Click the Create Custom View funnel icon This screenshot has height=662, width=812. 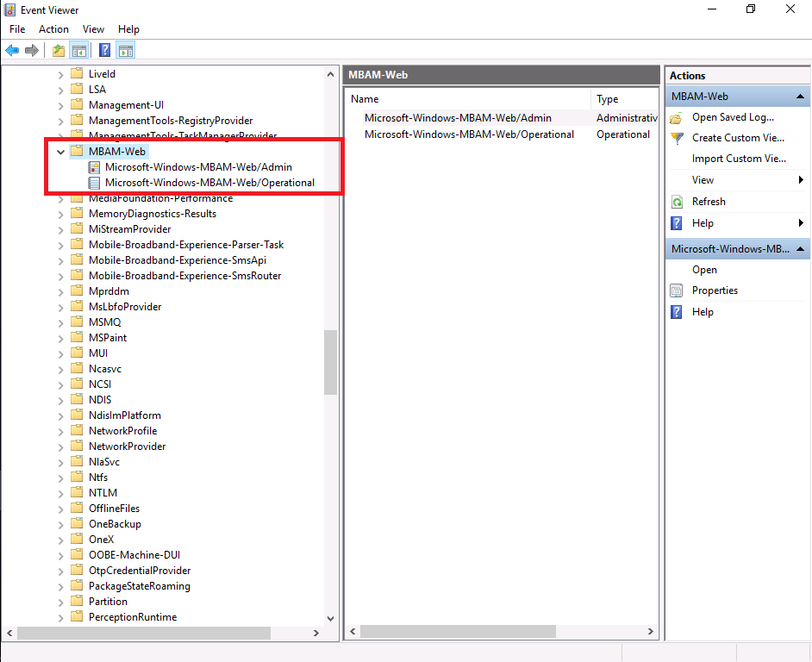tap(677, 138)
